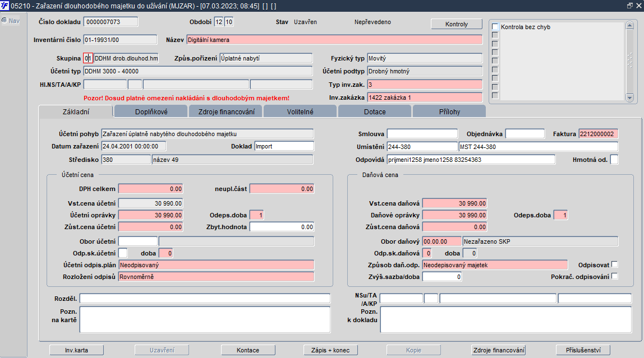Restore the window with title bar icon

click(x=629, y=6)
